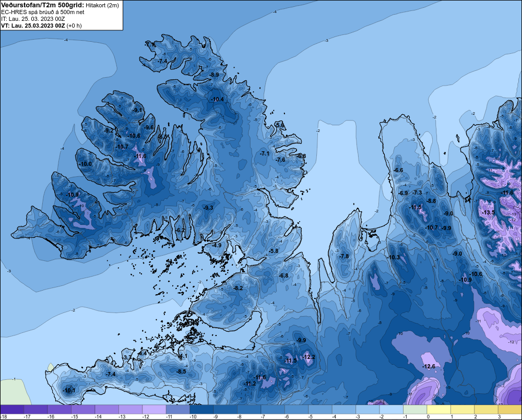Select the legend swatch between -10 and -9
The height and width of the screenshot is (420, 522).
coord(201,409)
